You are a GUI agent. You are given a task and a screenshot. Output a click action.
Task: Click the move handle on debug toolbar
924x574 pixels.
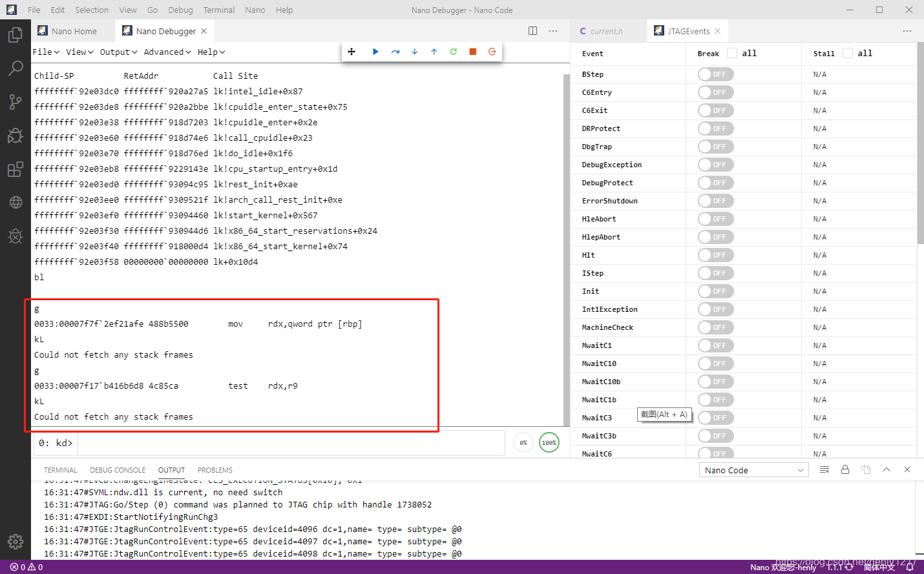(352, 52)
